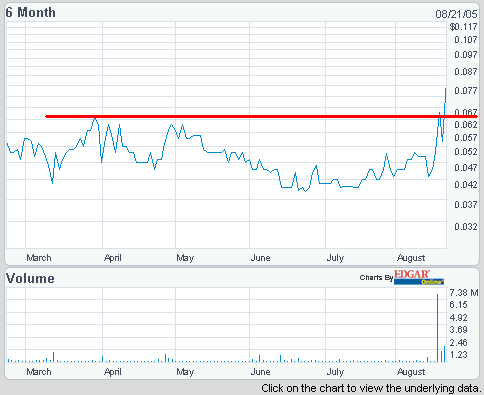Click 'July' under the volume chart

pyautogui.click(x=335, y=372)
